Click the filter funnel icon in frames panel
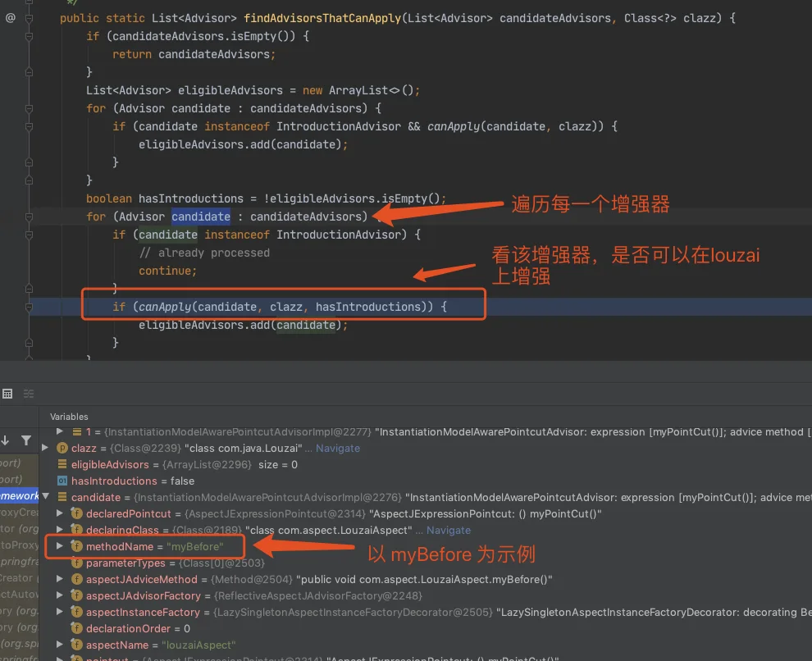Viewport: 812px width, 661px height. tap(26, 440)
